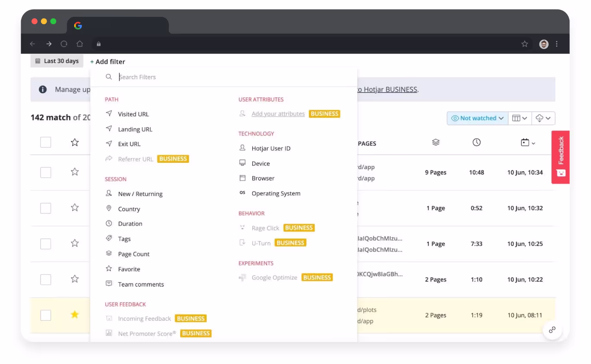Click the Add filter button
Screen dimensions: 591x364
click(108, 62)
